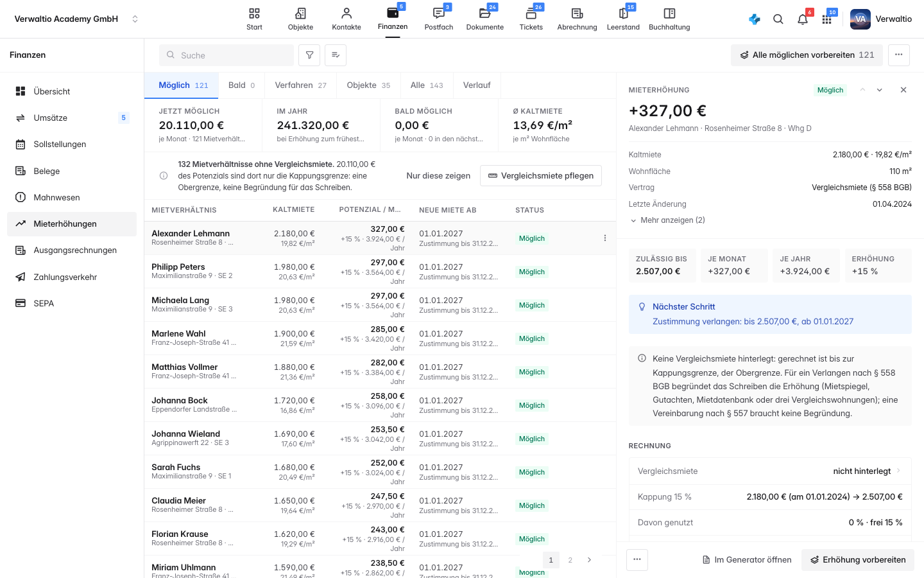Image resolution: width=924 pixels, height=578 pixels.
Task: Open the Abrechnung module
Action: (577, 19)
